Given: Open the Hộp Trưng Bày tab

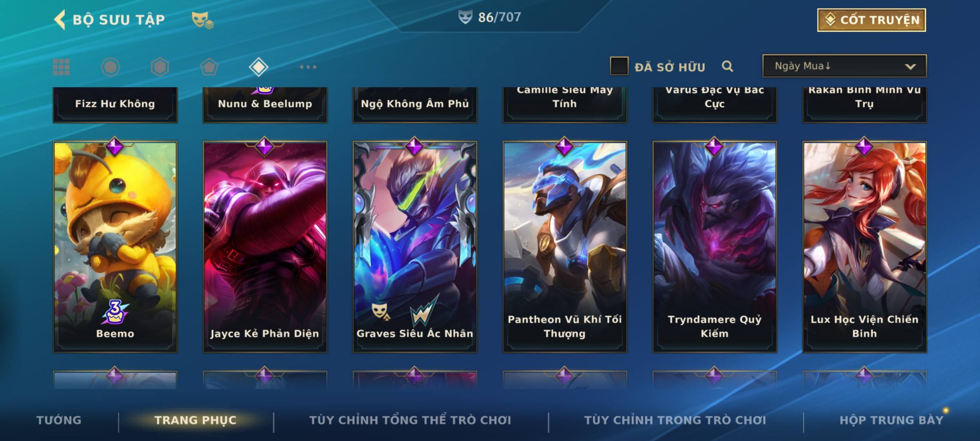Looking at the screenshot, I should click(891, 420).
